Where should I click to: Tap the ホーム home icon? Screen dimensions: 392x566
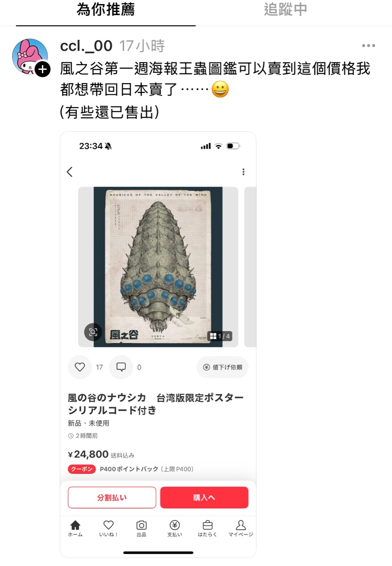pos(75,528)
